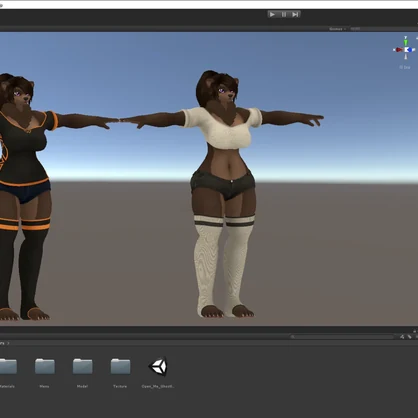Open the Model folder
This screenshot has height=418, width=418.
click(x=82, y=372)
